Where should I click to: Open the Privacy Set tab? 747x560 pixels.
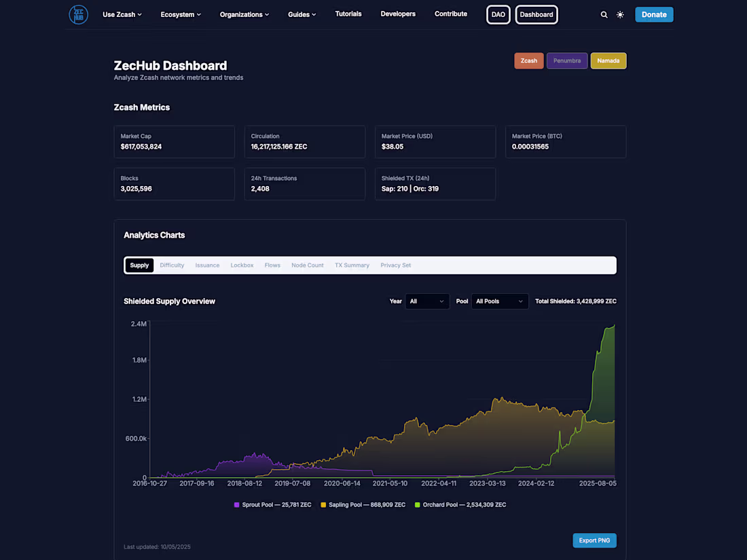point(396,265)
